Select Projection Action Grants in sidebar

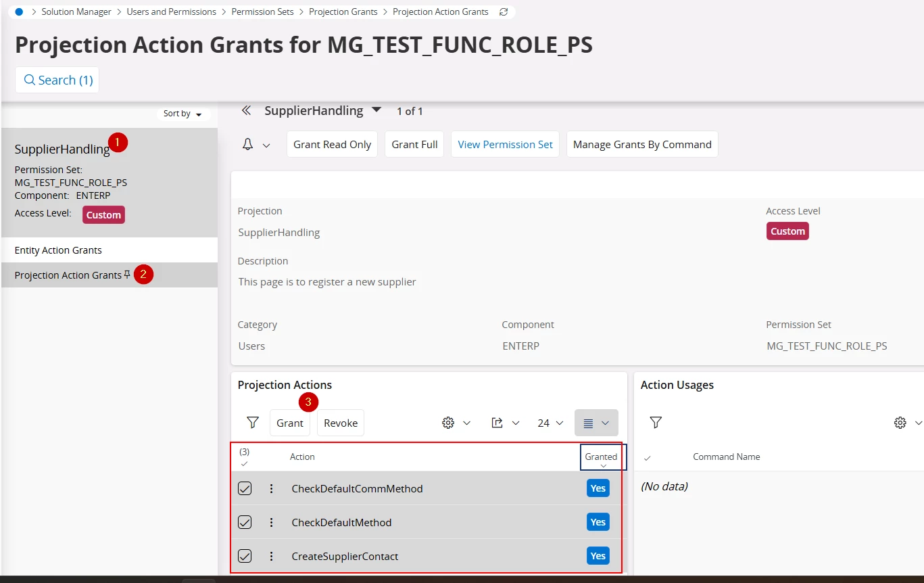click(x=110, y=275)
